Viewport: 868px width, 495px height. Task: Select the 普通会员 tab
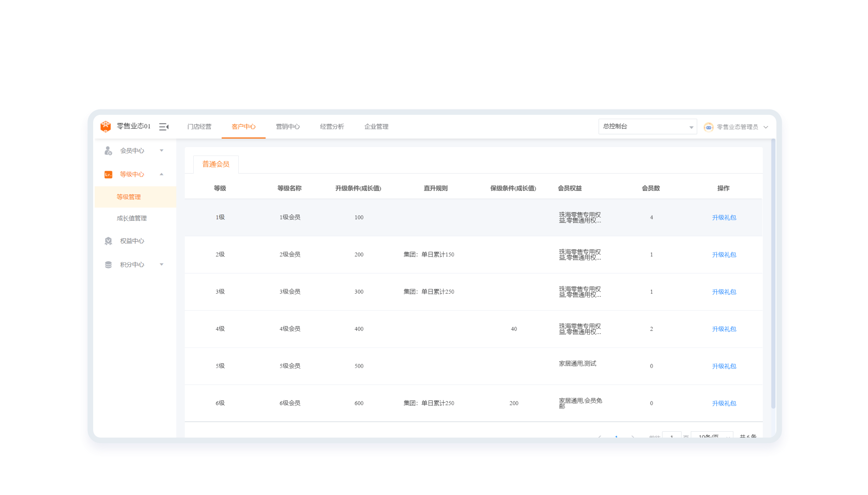[x=216, y=164]
